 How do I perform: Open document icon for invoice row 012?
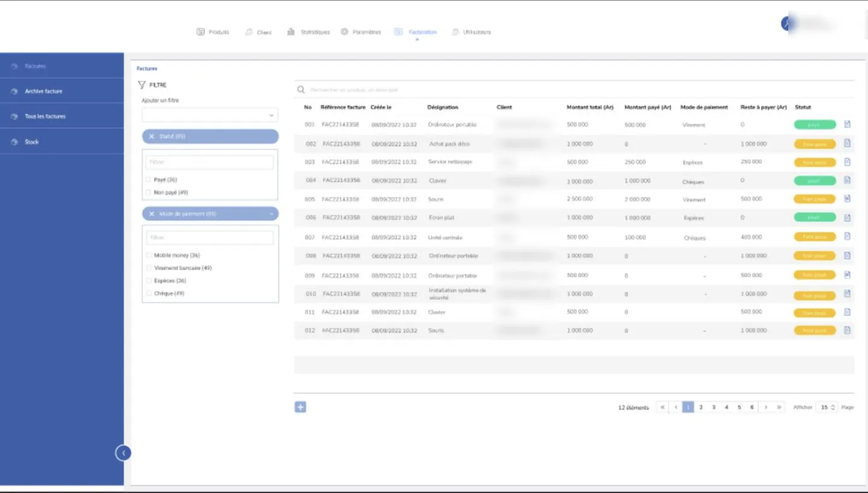coord(847,330)
